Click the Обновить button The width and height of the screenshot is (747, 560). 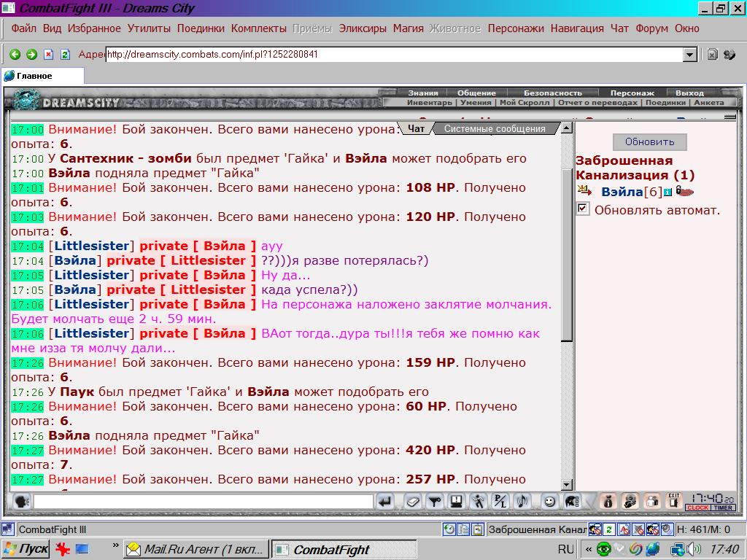coord(650,142)
